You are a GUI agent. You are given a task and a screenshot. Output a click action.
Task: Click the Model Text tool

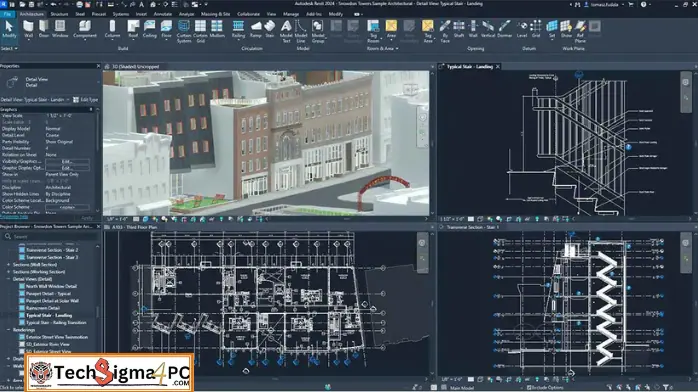(x=286, y=32)
